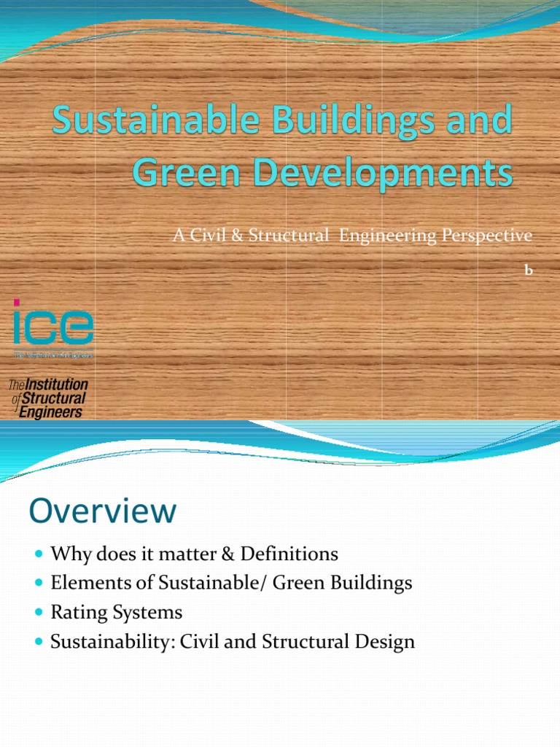Select bullet 'Elements of Sustainable/ Green Buildings'

[231, 583]
